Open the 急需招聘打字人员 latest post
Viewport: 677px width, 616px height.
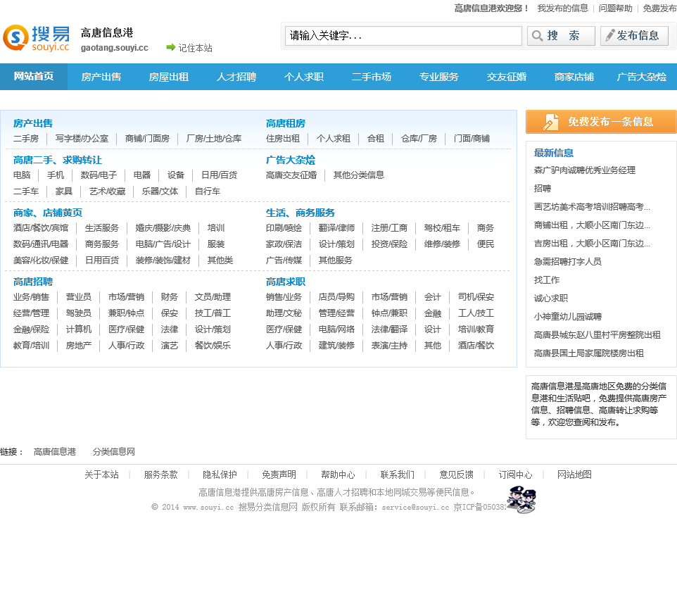coord(567,262)
